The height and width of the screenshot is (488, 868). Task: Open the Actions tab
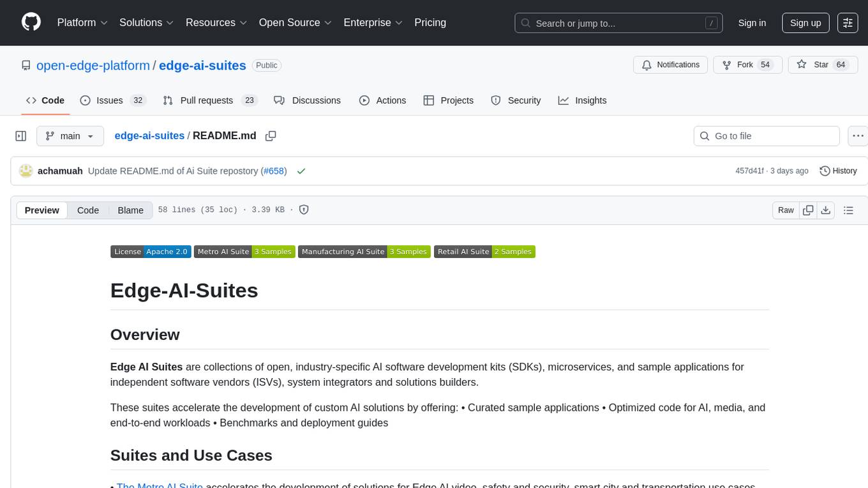382,100
